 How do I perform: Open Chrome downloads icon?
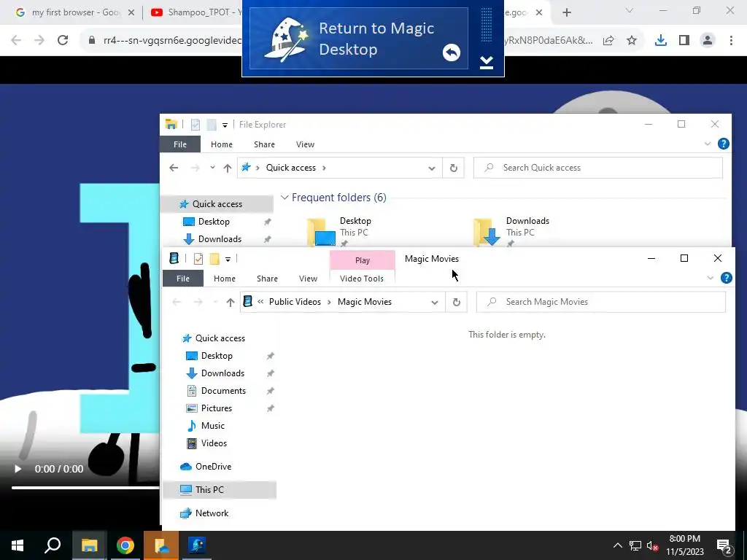661,41
